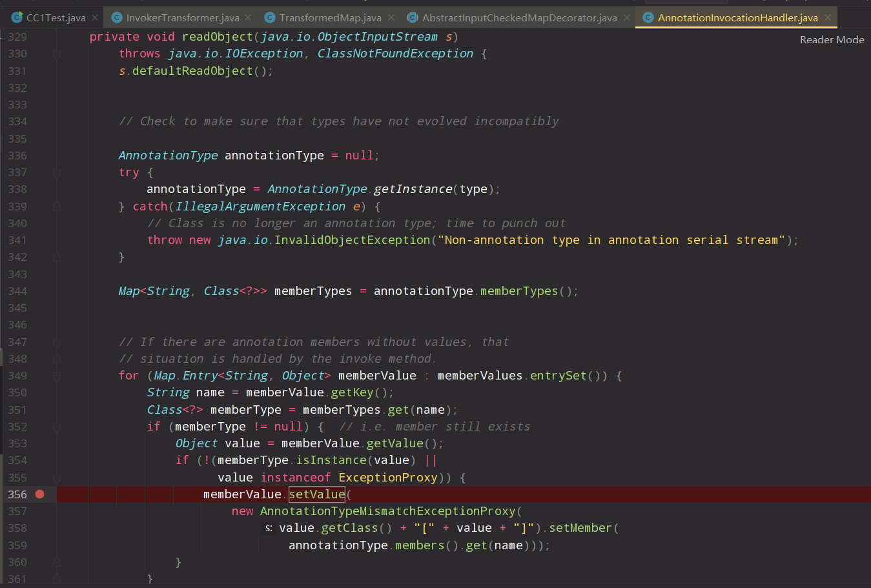Click the members() call on line 359

tap(420, 545)
